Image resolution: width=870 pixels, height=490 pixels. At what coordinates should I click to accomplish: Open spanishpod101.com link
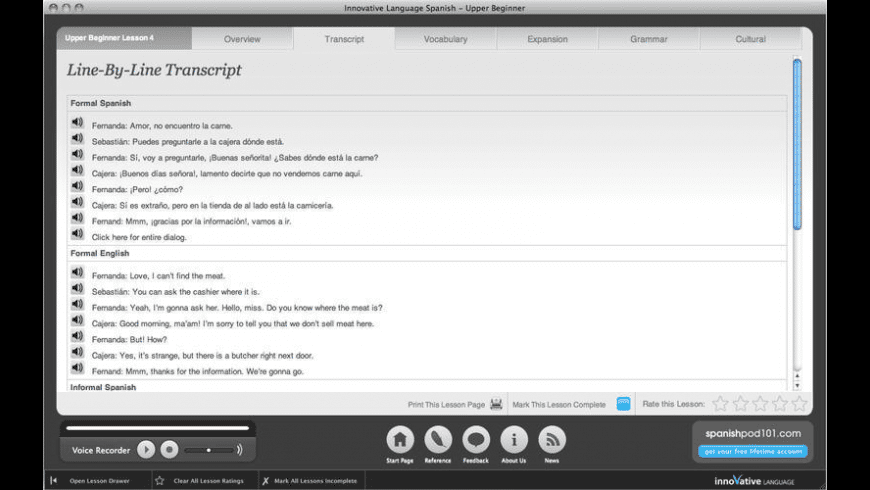(753, 433)
